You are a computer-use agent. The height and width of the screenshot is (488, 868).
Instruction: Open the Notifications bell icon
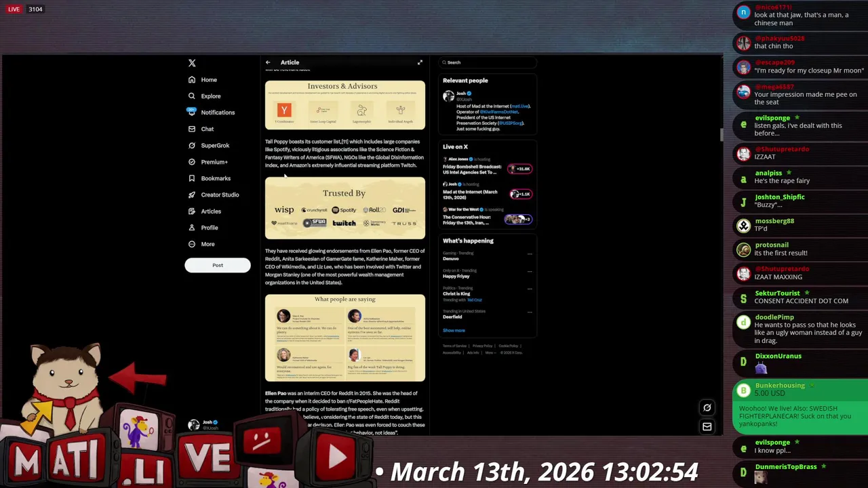(192, 112)
